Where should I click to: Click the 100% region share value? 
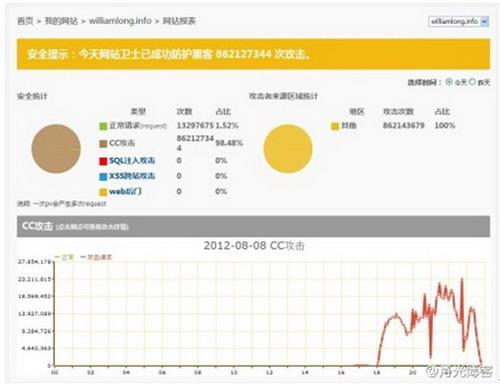pos(445,126)
